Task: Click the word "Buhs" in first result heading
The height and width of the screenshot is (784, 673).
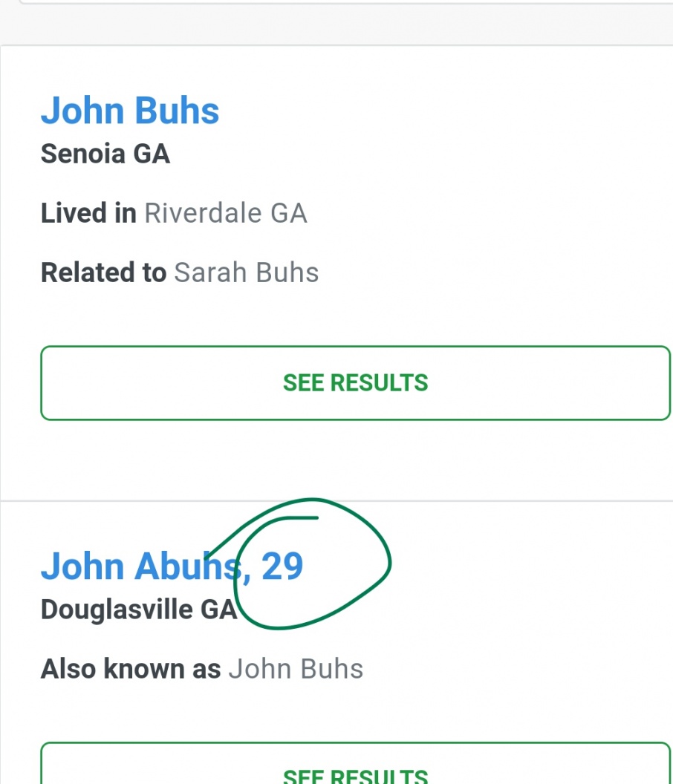Action: (177, 110)
